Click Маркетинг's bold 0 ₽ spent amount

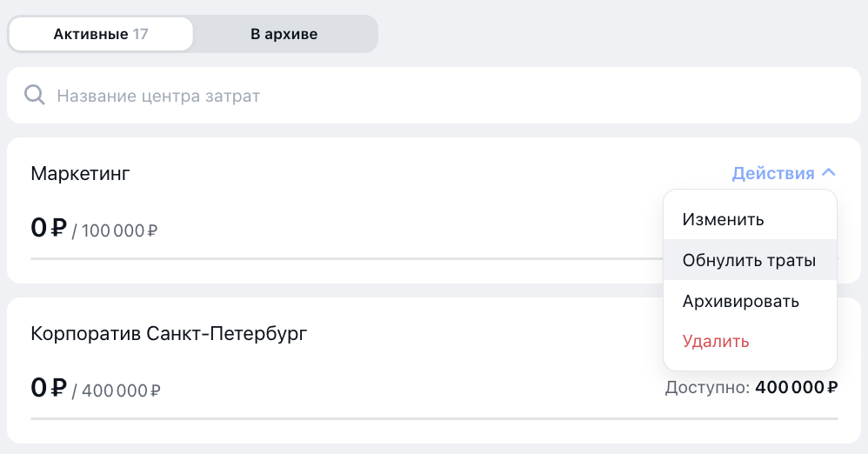(49, 228)
